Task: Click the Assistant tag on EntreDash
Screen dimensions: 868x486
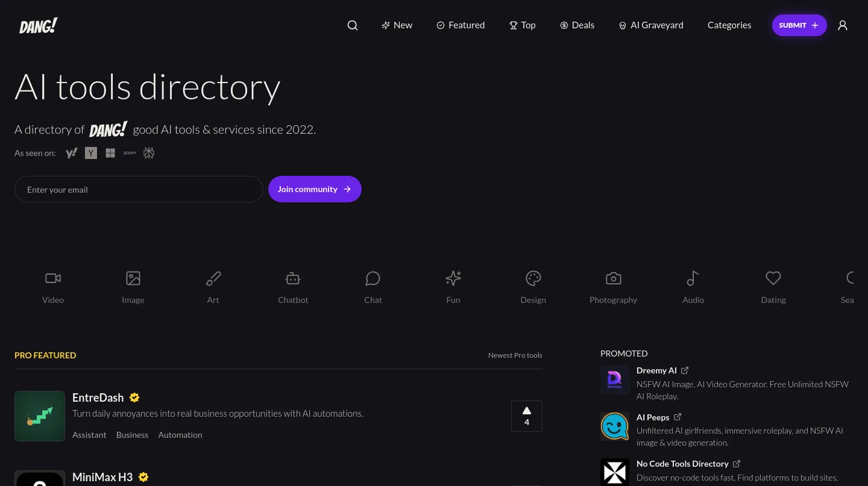Action: click(x=89, y=435)
